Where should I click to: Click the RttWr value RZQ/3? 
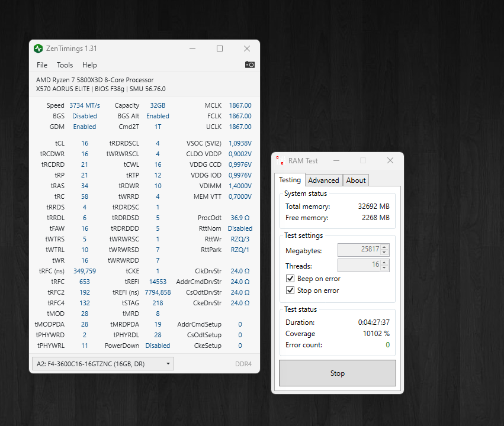tap(240, 239)
